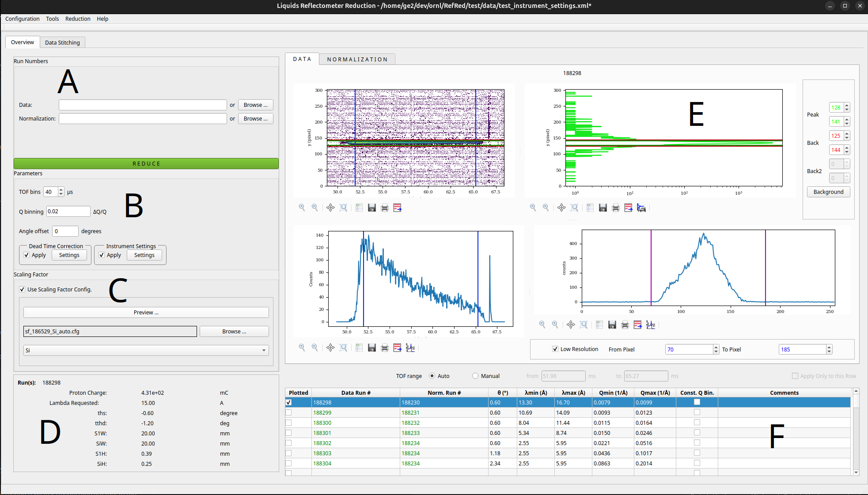Click the pan tool on the top-left plot toolbar
Viewport: 868px width, 495px height.
[x=330, y=208]
